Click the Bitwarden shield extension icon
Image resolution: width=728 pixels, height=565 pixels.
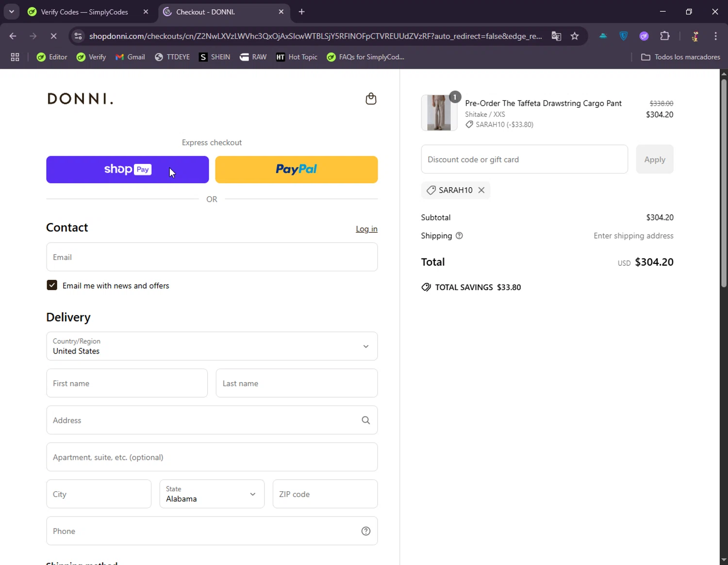point(624,36)
